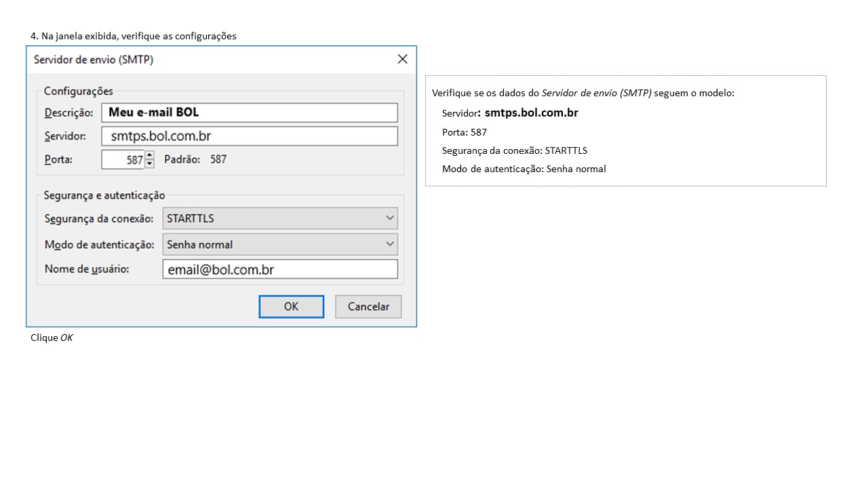Click 'Segurança da conexão: STARTTLS' in the instructions
Image resolution: width=868 pixels, height=488 pixels.
click(515, 150)
